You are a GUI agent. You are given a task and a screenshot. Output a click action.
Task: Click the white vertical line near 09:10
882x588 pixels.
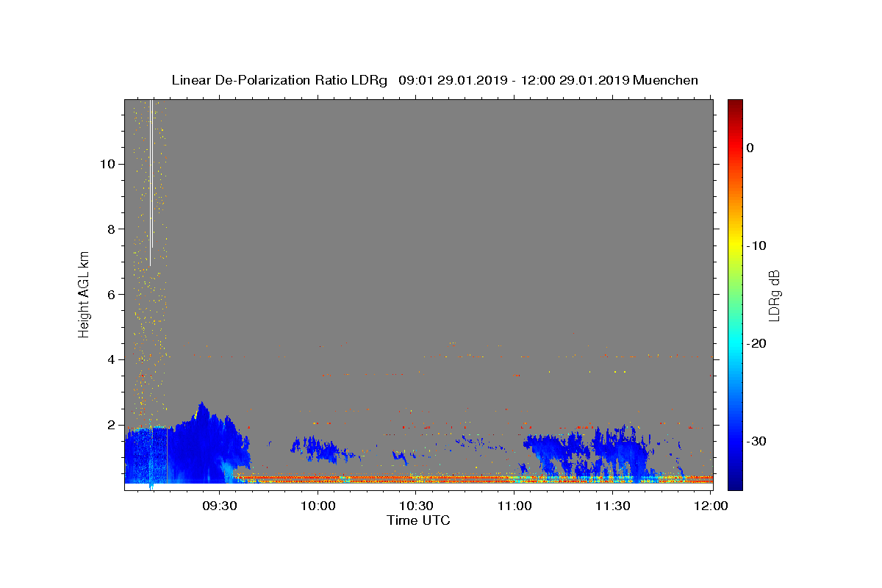click(x=151, y=182)
